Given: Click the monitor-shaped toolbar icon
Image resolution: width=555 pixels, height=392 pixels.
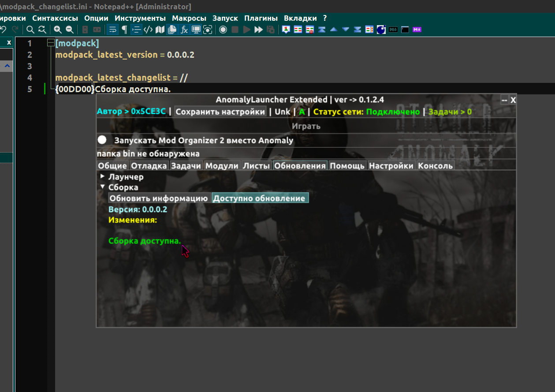Looking at the screenshot, I should [x=196, y=30].
